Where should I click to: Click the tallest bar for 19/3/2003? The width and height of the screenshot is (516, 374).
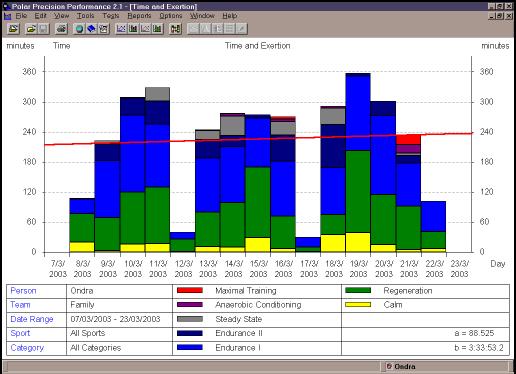[x=358, y=163]
